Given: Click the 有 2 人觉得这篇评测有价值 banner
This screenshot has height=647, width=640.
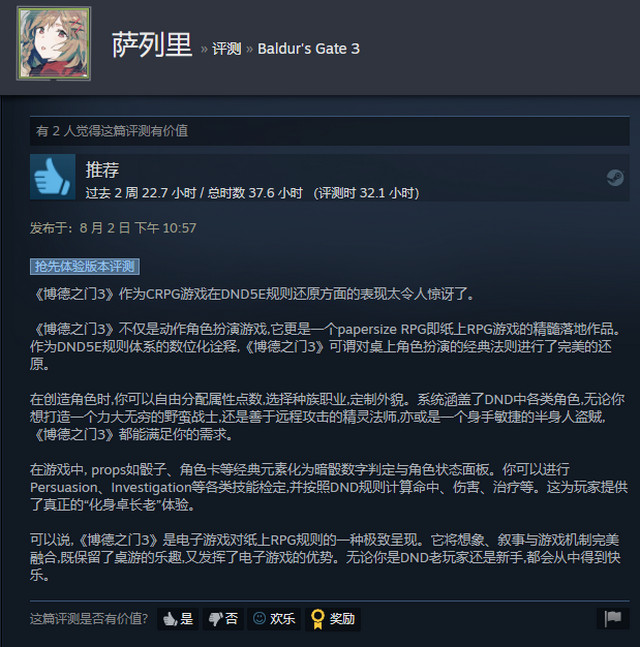Looking at the screenshot, I should (329, 131).
